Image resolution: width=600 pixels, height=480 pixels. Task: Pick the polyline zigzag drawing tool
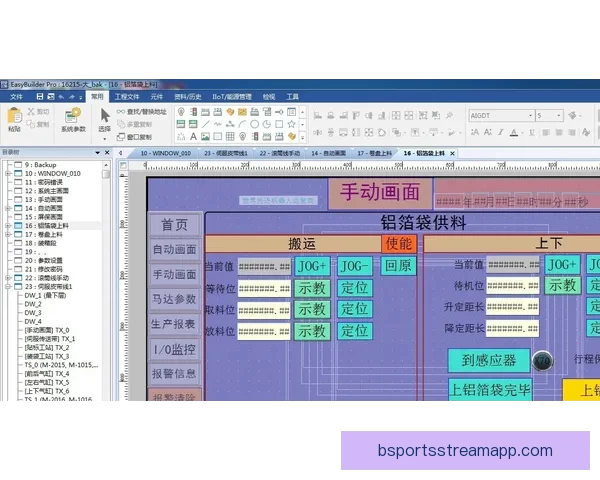218,124
